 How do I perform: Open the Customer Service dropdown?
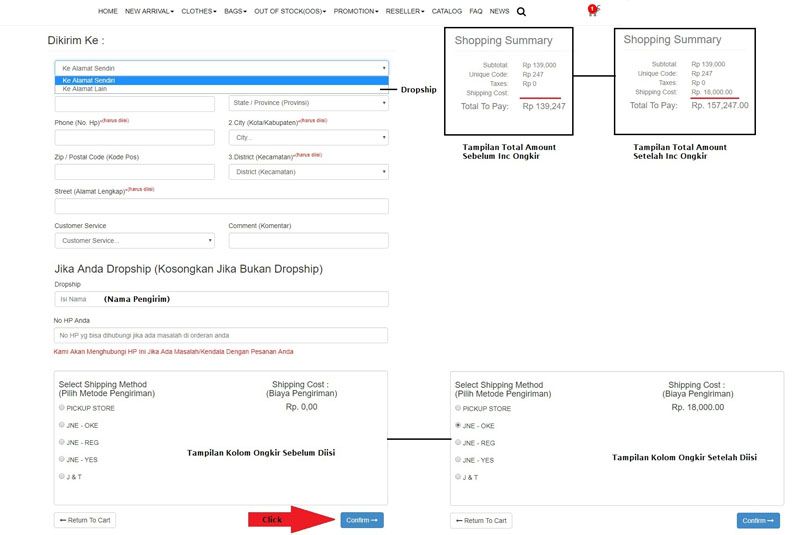tap(134, 240)
